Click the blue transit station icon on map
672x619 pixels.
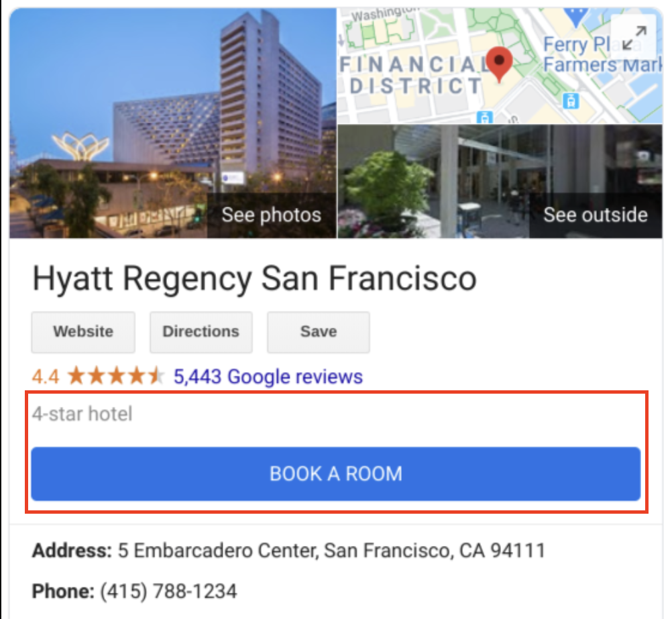point(571,101)
